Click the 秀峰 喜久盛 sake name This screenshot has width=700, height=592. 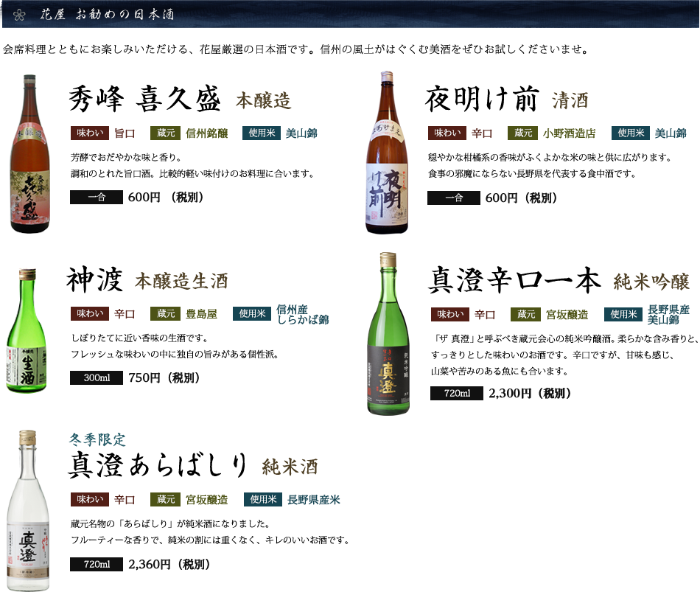pos(144,100)
